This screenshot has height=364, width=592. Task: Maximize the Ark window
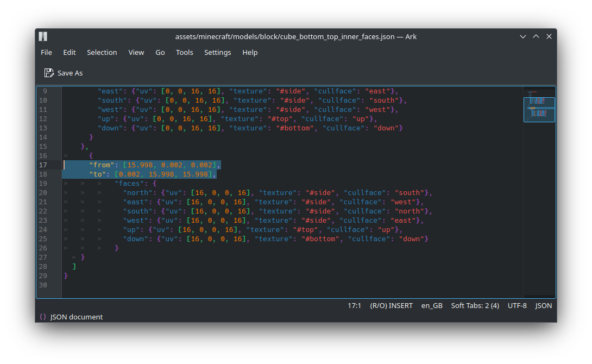point(536,36)
